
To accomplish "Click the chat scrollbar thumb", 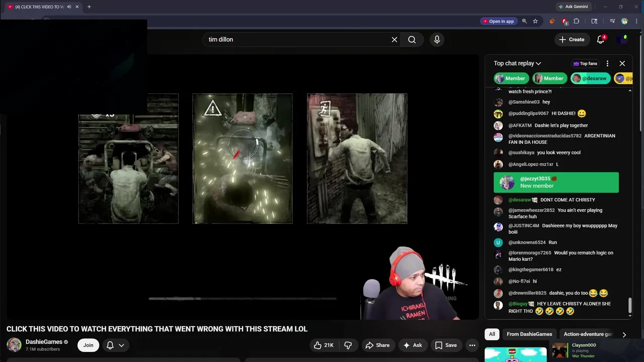I will (630, 305).
